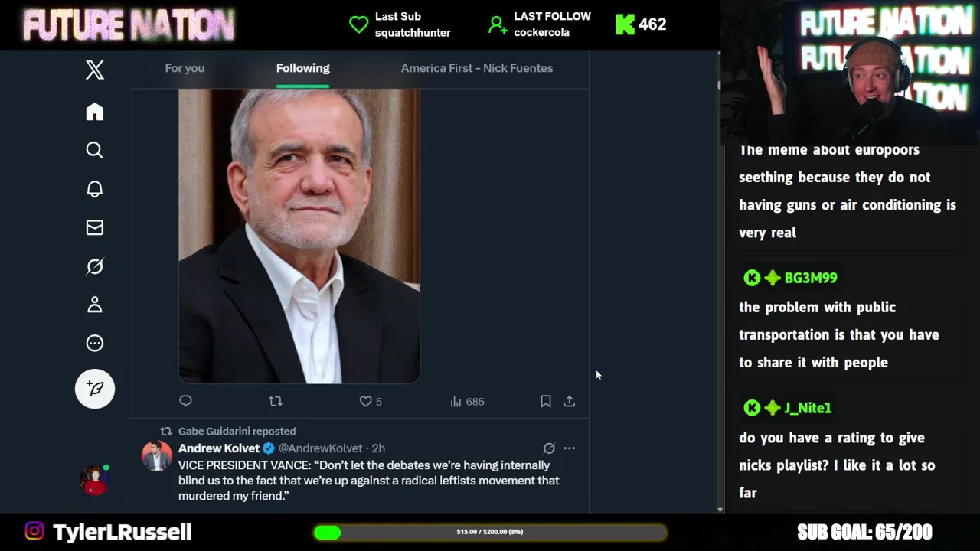Open more options on Andrew Kolvet's post

point(569,448)
